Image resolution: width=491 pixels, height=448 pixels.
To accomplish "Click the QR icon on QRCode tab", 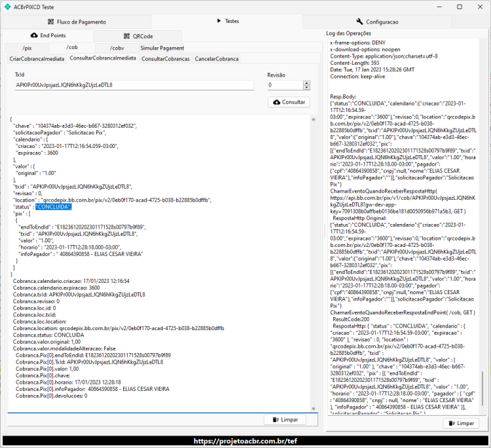I will 126,36.
